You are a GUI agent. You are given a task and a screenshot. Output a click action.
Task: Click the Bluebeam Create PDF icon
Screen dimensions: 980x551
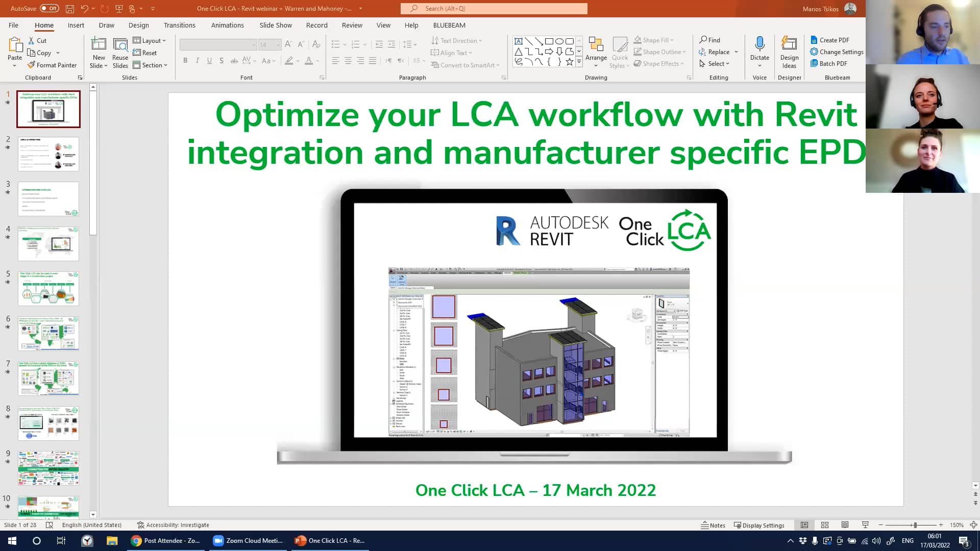click(x=814, y=40)
